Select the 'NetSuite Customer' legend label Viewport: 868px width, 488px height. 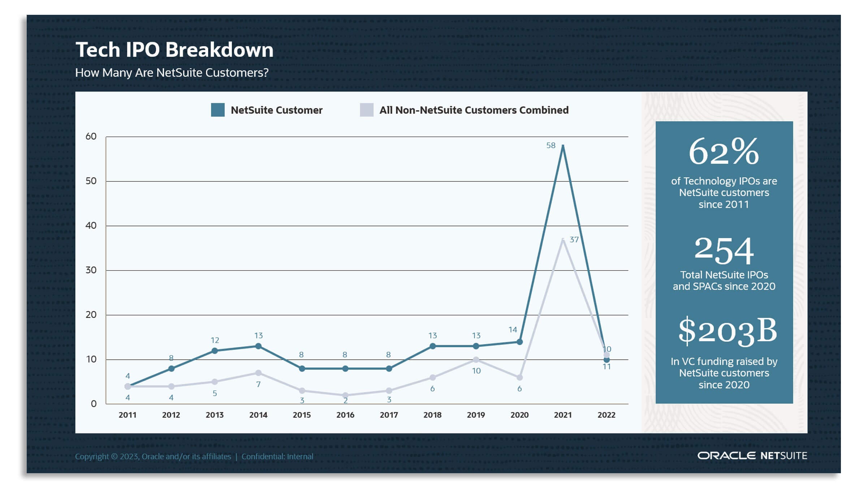276,110
